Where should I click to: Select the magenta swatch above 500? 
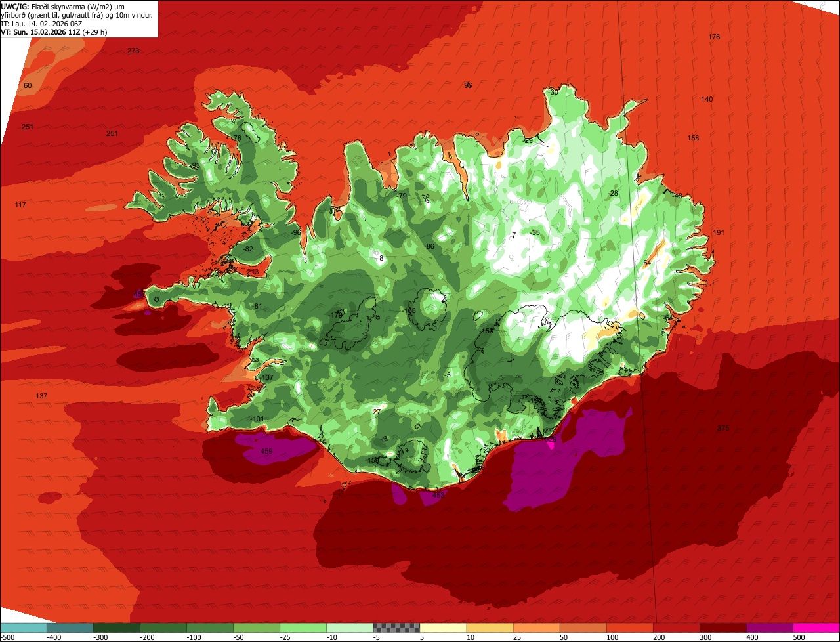tap(816, 628)
